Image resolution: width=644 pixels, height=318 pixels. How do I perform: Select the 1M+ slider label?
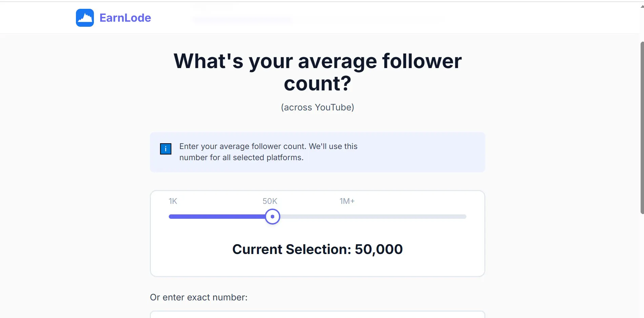(x=347, y=201)
